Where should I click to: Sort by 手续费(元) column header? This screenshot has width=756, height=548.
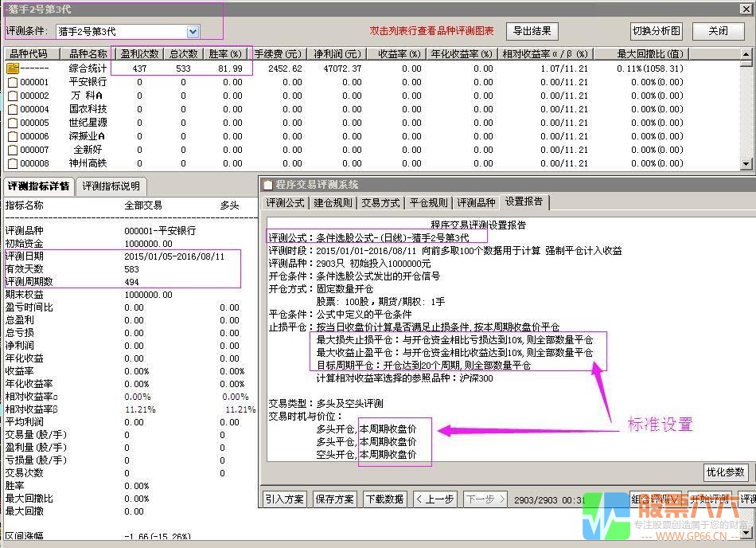278,53
